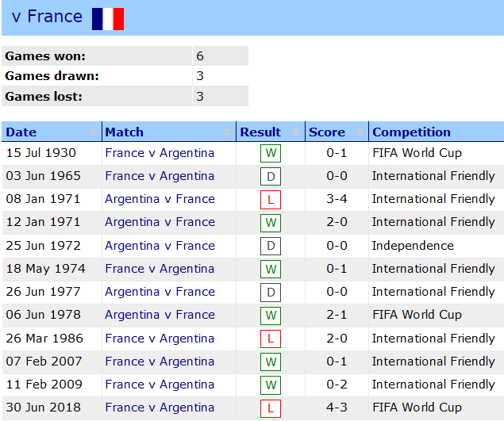Open the Argentina v France 12 Jan 1971 match
The width and height of the screenshot is (504, 421).
(x=160, y=222)
